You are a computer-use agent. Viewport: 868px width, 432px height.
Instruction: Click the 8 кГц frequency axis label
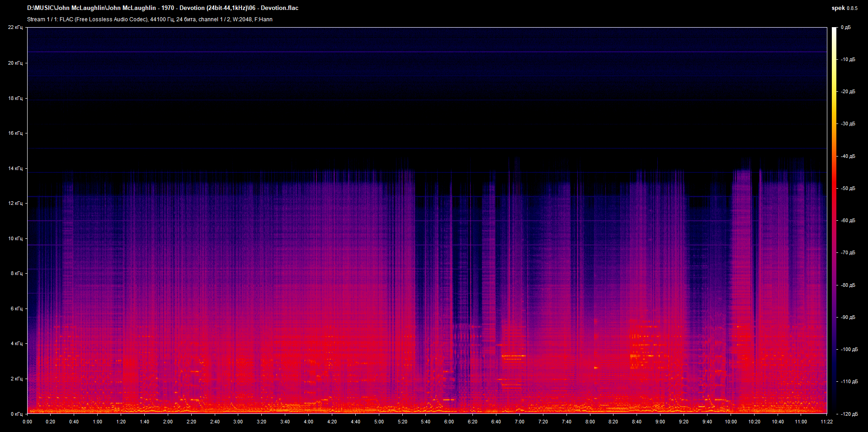tap(17, 273)
